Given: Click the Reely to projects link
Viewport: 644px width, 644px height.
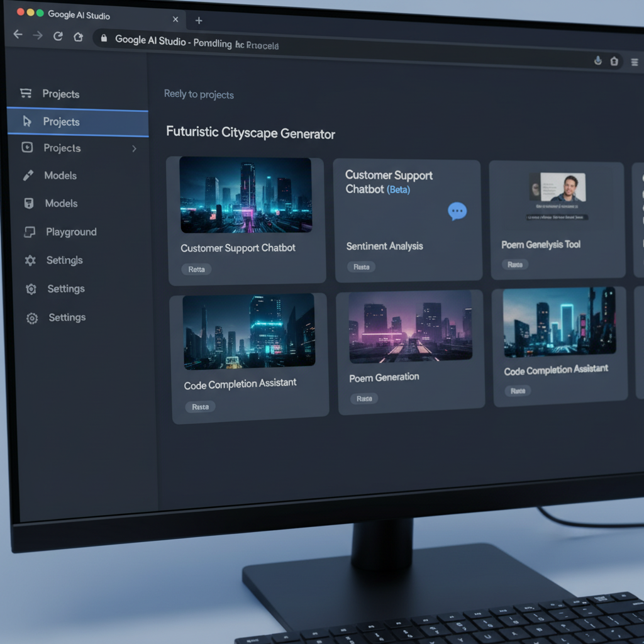Looking at the screenshot, I should (x=199, y=94).
